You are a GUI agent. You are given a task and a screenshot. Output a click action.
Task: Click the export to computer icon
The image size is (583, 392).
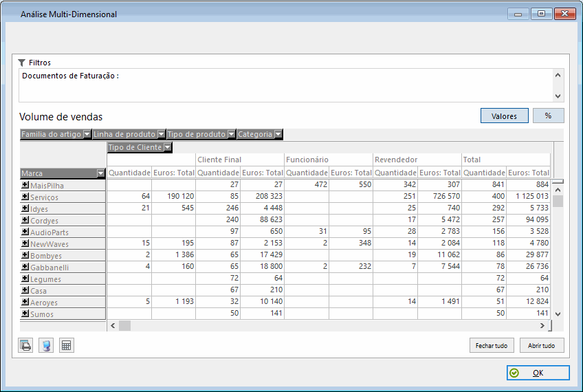46,345
